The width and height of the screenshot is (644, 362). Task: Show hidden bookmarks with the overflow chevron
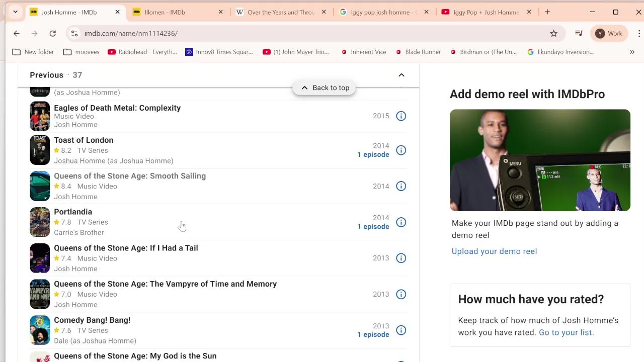point(632,52)
